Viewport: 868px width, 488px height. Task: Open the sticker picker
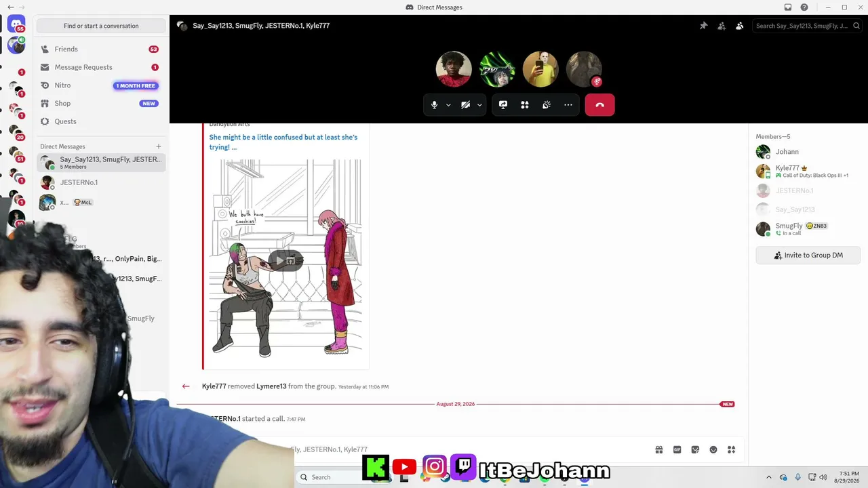[x=695, y=449]
